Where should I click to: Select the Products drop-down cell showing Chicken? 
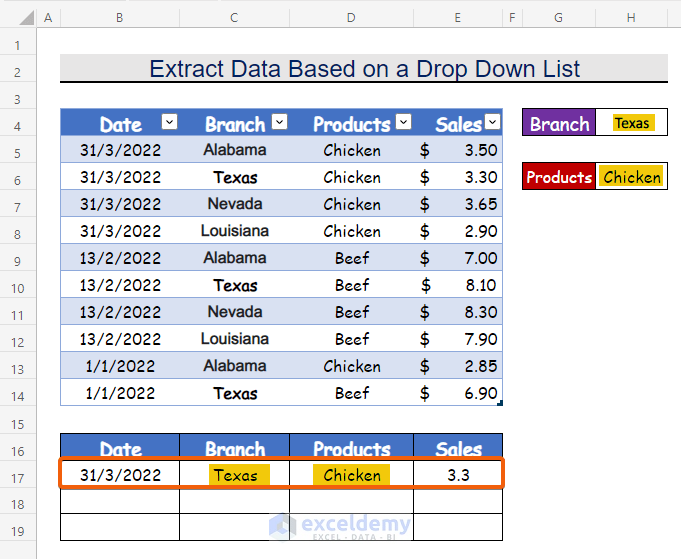(x=631, y=177)
